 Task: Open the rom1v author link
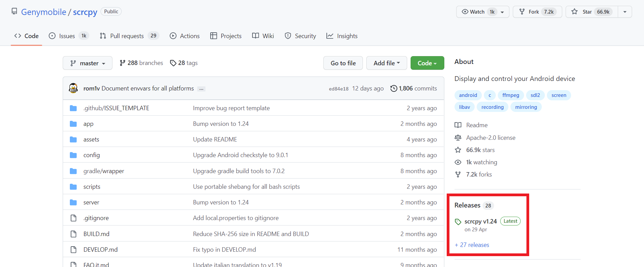click(x=92, y=88)
